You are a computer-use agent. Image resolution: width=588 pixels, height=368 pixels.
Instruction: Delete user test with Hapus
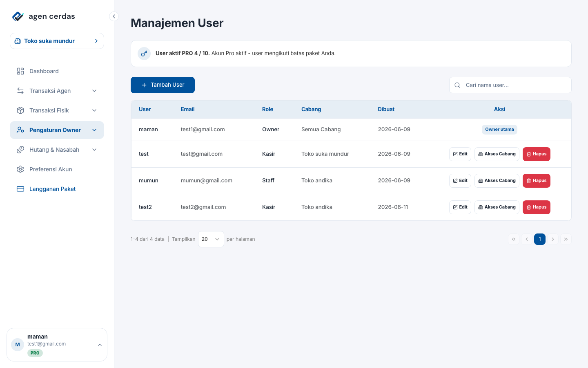[537, 154]
